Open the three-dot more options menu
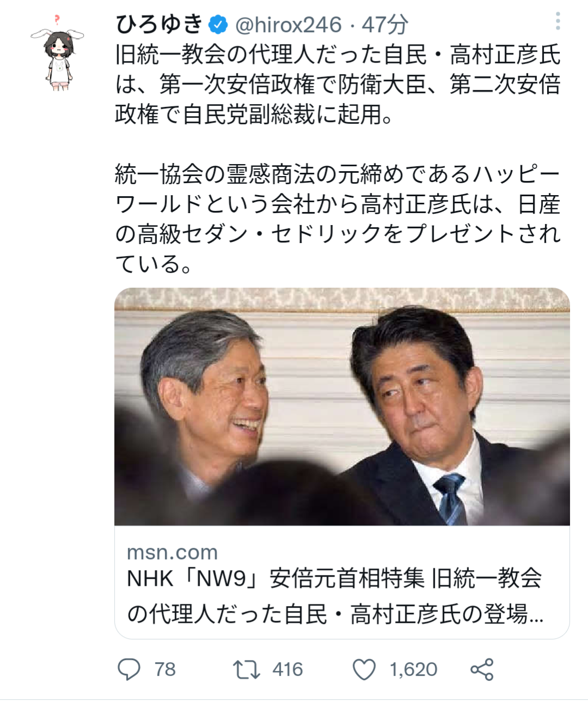The height and width of the screenshot is (702, 588). click(x=557, y=21)
